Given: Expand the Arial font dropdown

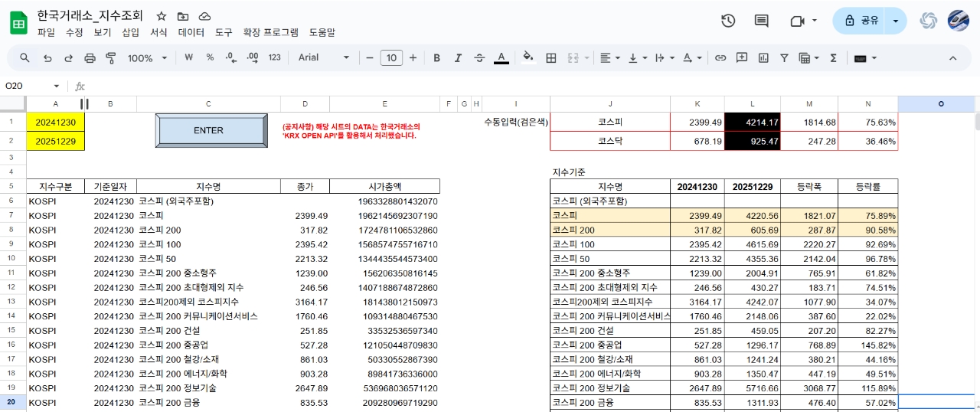Looking at the screenshot, I should coord(323,57).
